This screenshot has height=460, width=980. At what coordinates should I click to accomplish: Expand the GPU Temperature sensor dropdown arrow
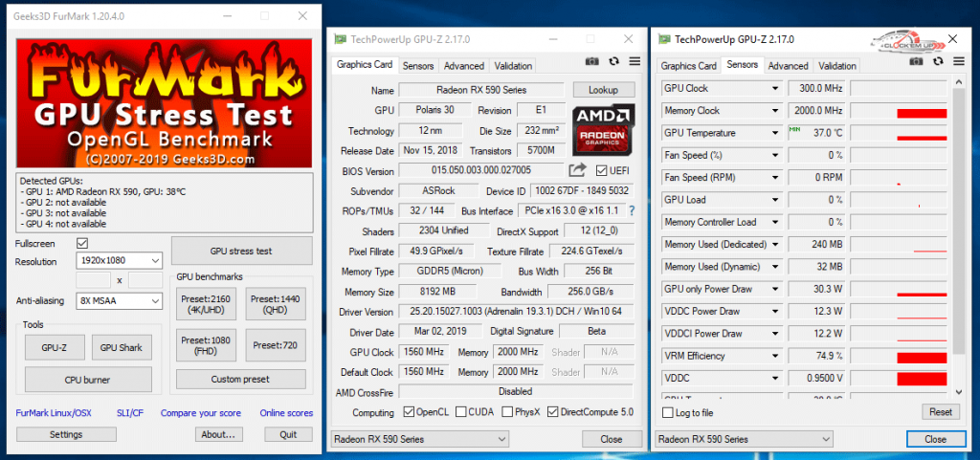point(775,133)
